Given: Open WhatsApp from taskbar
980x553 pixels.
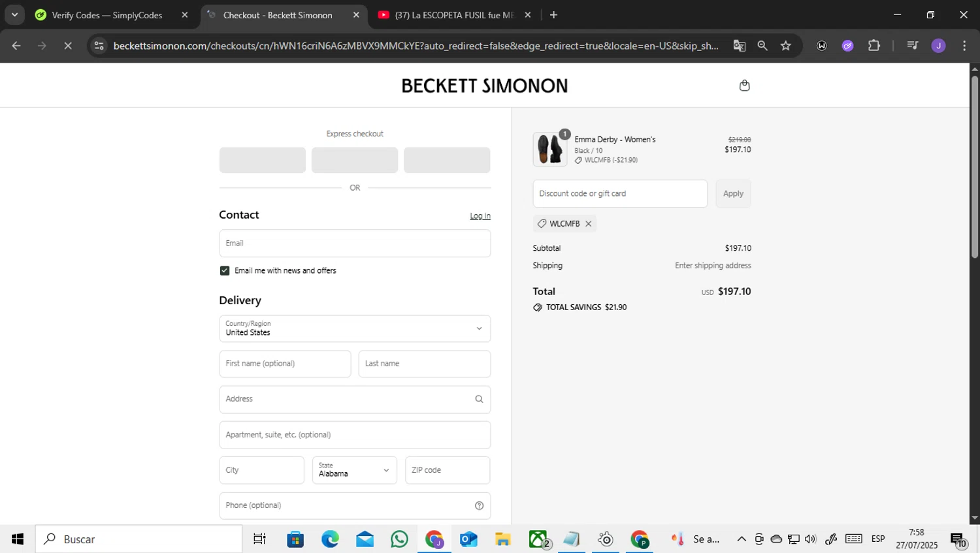Looking at the screenshot, I should point(399,539).
